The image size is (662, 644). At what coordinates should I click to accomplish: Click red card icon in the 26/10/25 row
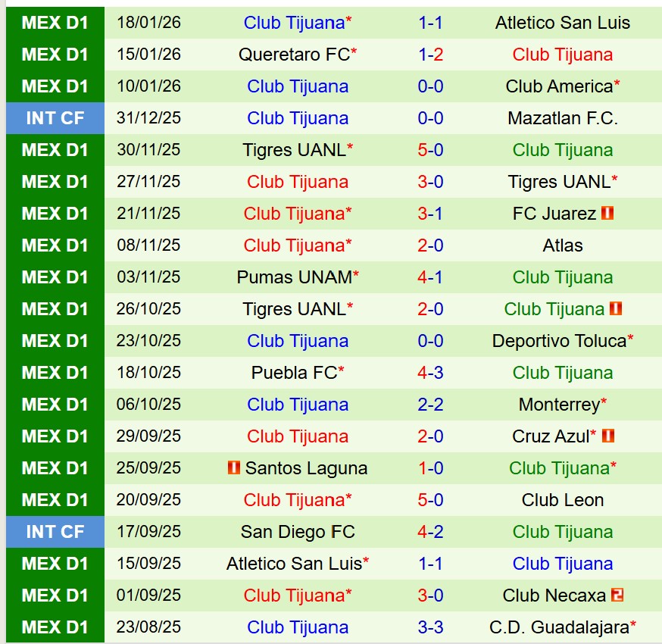(x=615, y=309)
